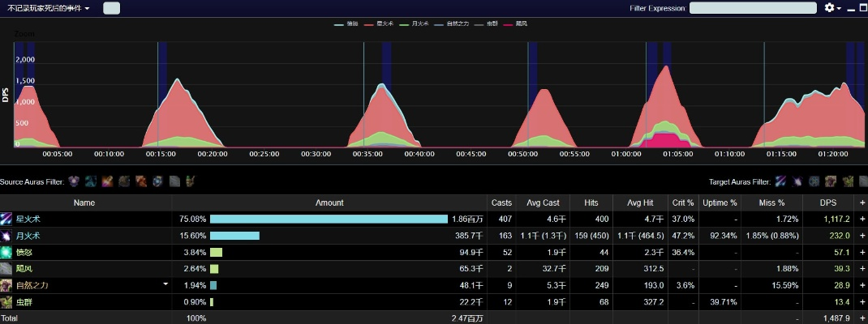Toggle 星火术 series in chart legend
The width and height of the screenshot is (868, 324).
(381, 25)
